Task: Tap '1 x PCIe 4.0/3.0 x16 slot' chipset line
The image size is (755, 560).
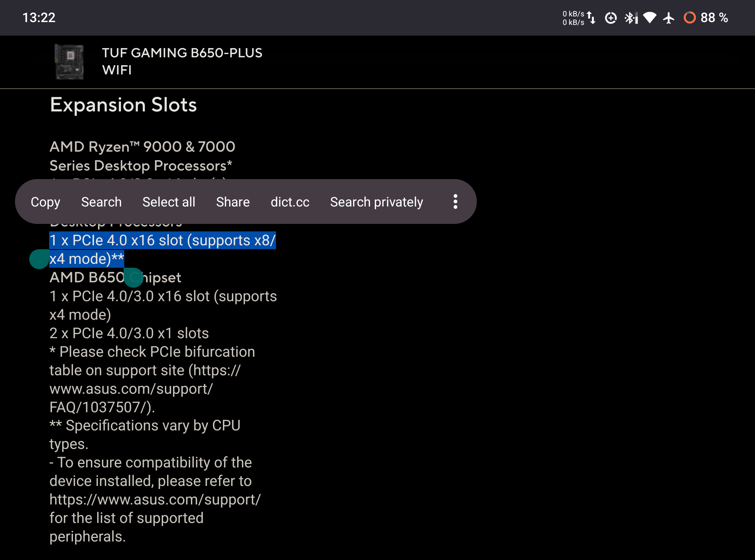Action: pos(163,305)
